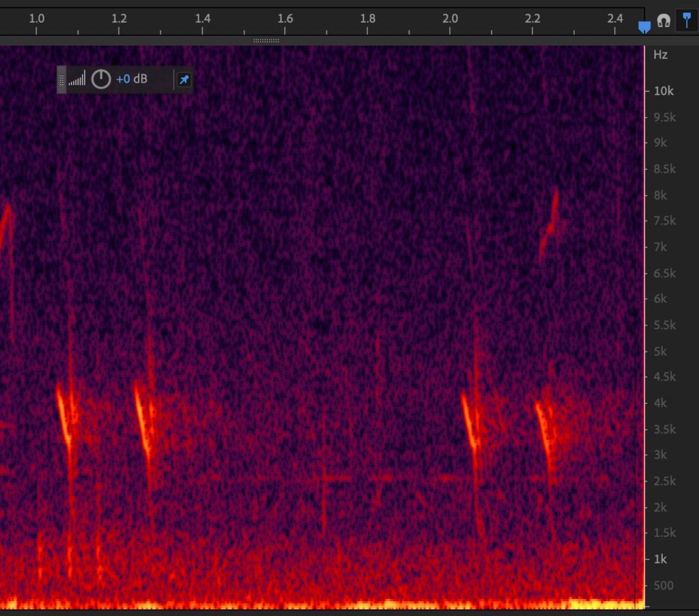The height and width of the screenshot is (616, 699).
Task: Click the 4k label on frequency scale
Action: click(x=660, y=402)
